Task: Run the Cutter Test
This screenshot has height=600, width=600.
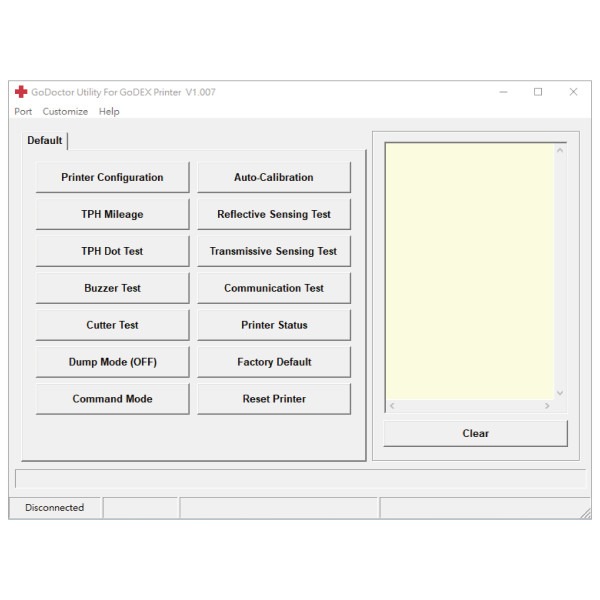Action: coord(112,326)
